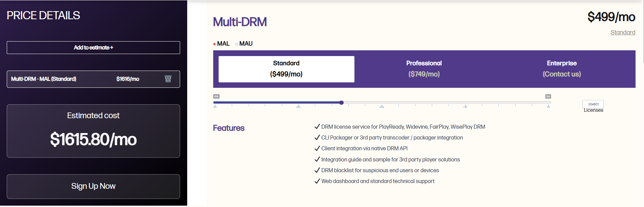Click the Licenses number input showing 304801
The image size is (644, 207).
pyautogui.click(x=593, y=104)
